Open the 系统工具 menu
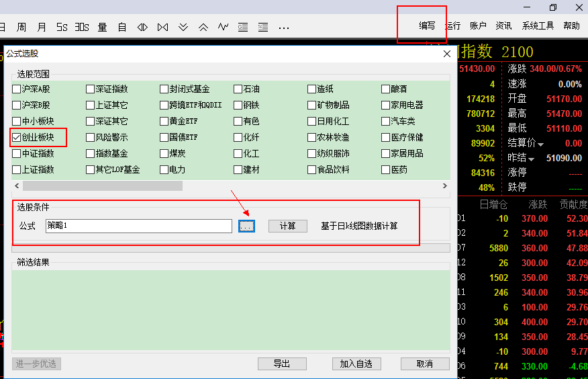Image resolution: width=588 pixels, height=379 pixels. [538, 26]
